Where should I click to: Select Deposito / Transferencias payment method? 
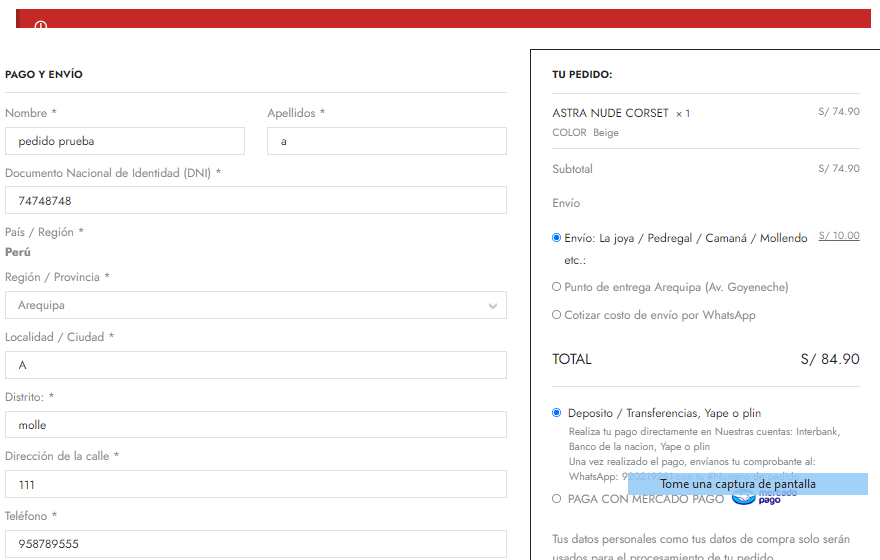[x=556, y=413]
